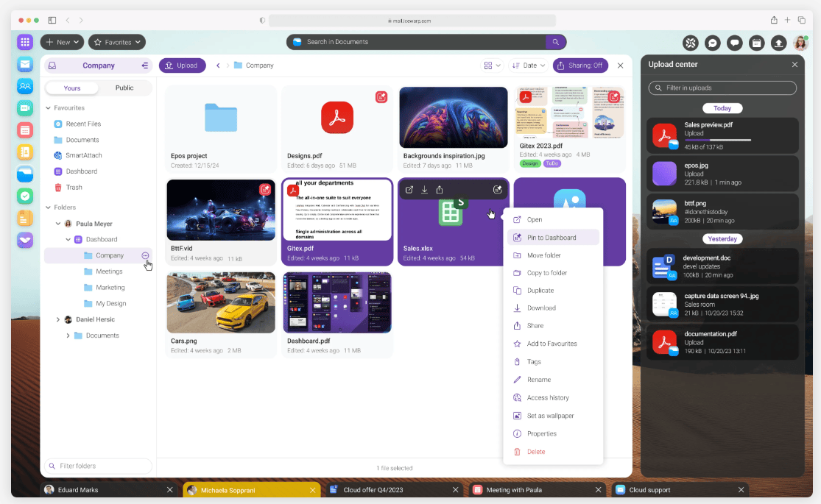Click three-dot options next to Company folder
This screenshot has height=504, width=821.
pos(145,255)
